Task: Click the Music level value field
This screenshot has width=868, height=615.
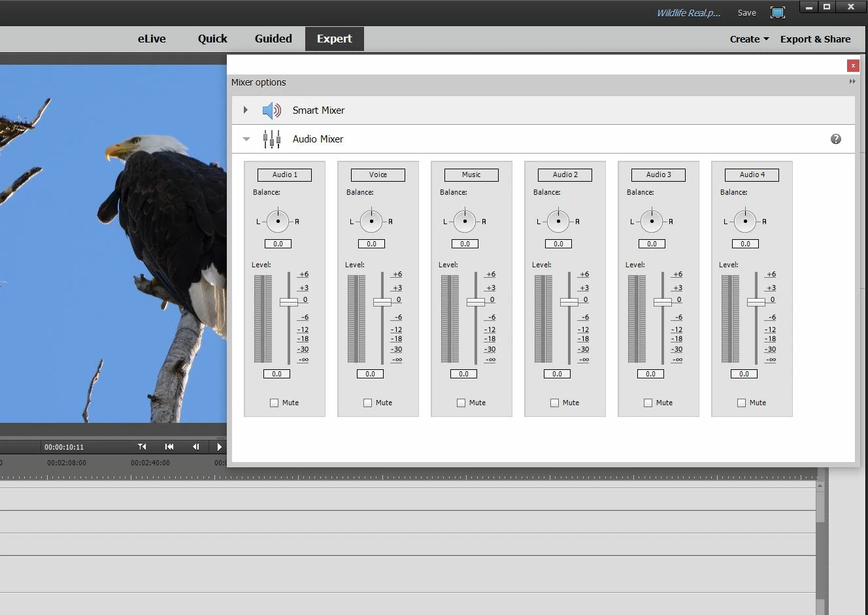Action: (463, 374)
